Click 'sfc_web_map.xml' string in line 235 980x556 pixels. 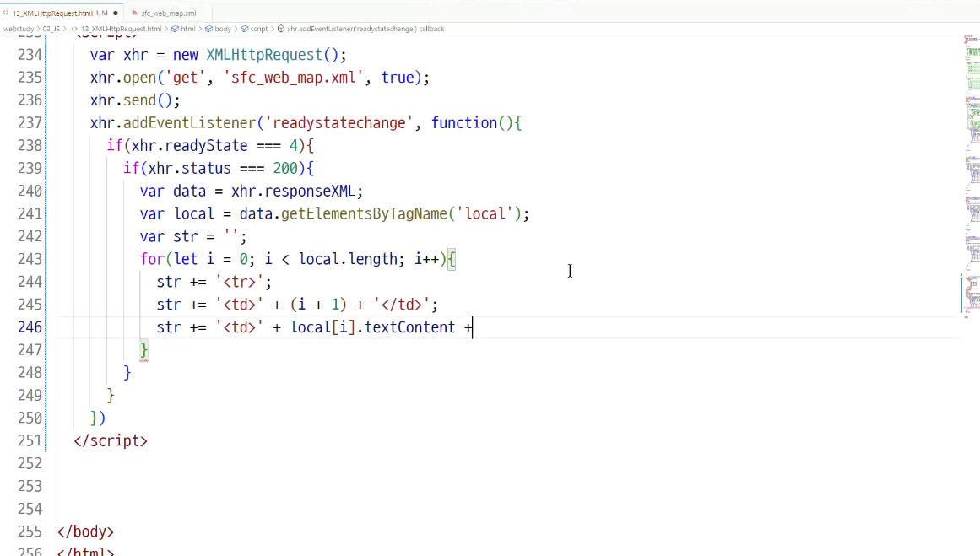click(294, 78)
